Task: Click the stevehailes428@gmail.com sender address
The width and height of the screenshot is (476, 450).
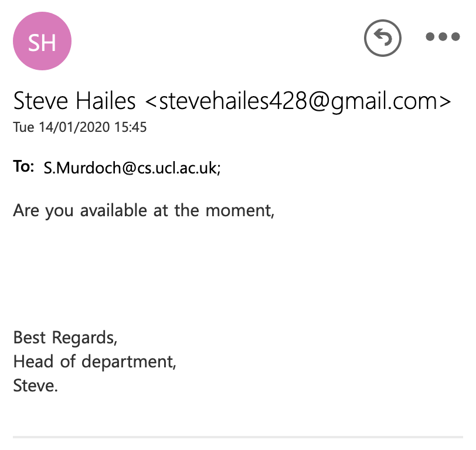Action: click(x=298, y=101)
